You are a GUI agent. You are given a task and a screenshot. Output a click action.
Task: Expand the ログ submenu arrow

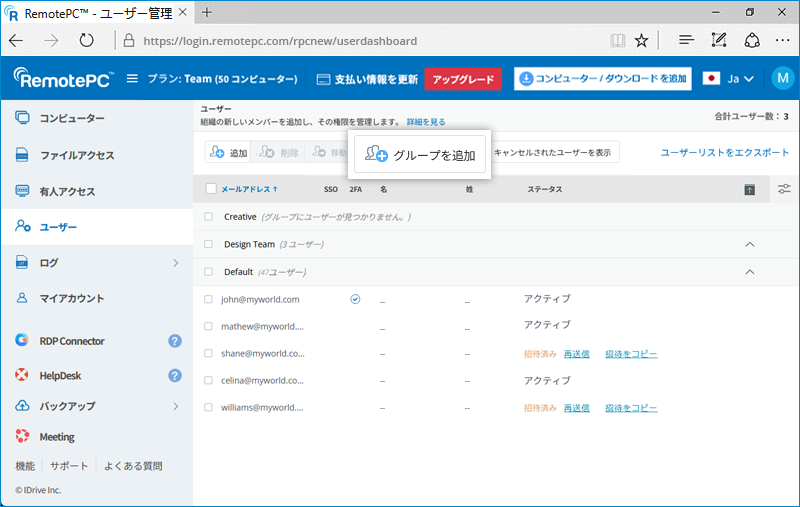point(176,263)
